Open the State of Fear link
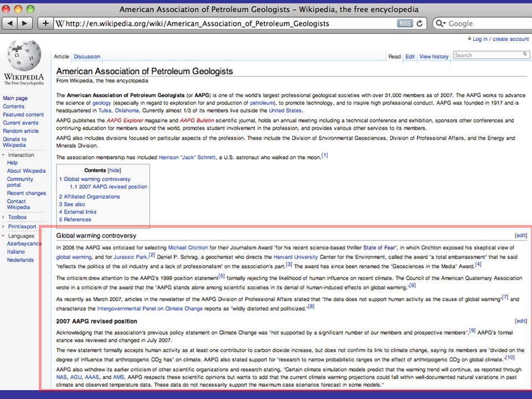Image resolution: width=532 pixels, height=399 pixels. point(379,248)
